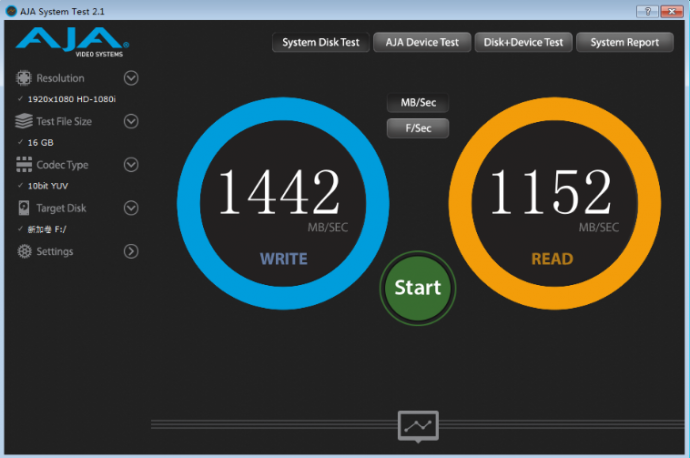
Task: Click the Test File Size stack icon
Action: [25, 121]
